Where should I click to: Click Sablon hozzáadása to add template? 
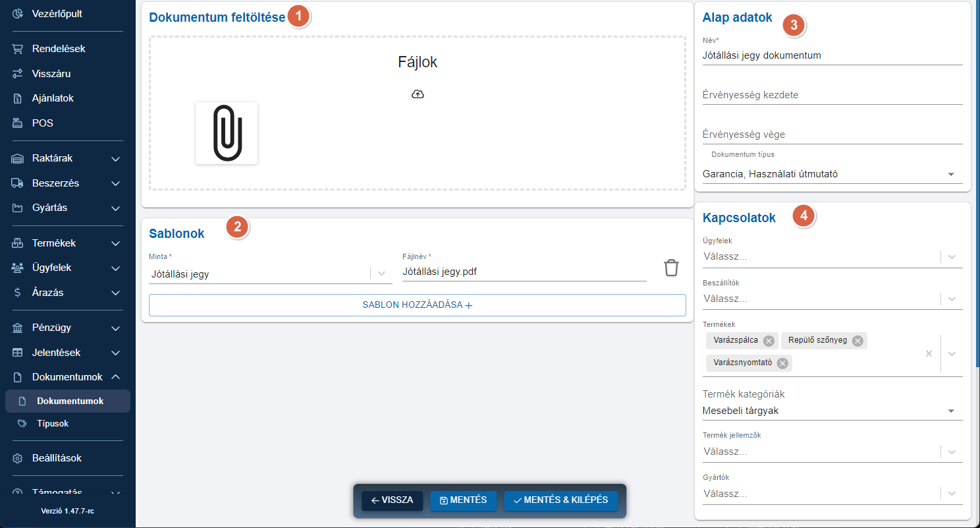pos(418,305)
